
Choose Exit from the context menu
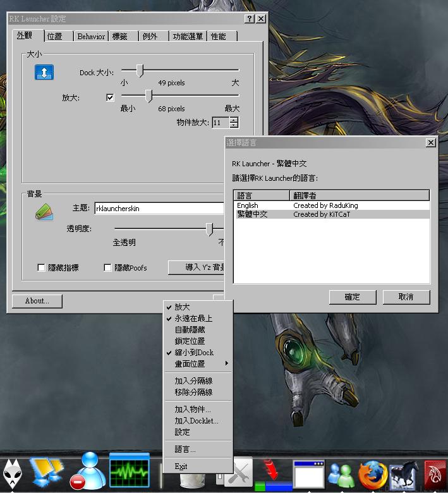tap(198, 466)
